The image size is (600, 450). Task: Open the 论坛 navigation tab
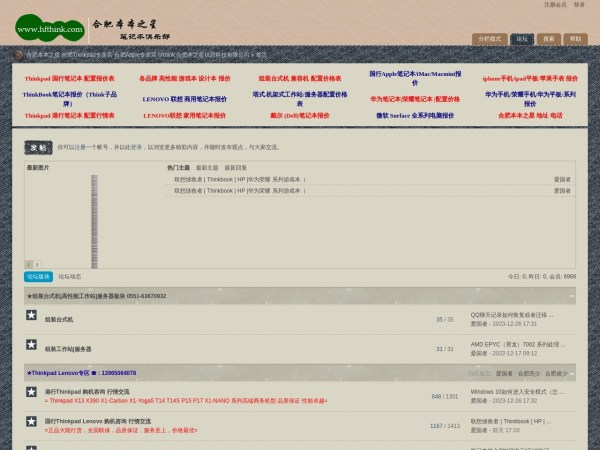522,39
